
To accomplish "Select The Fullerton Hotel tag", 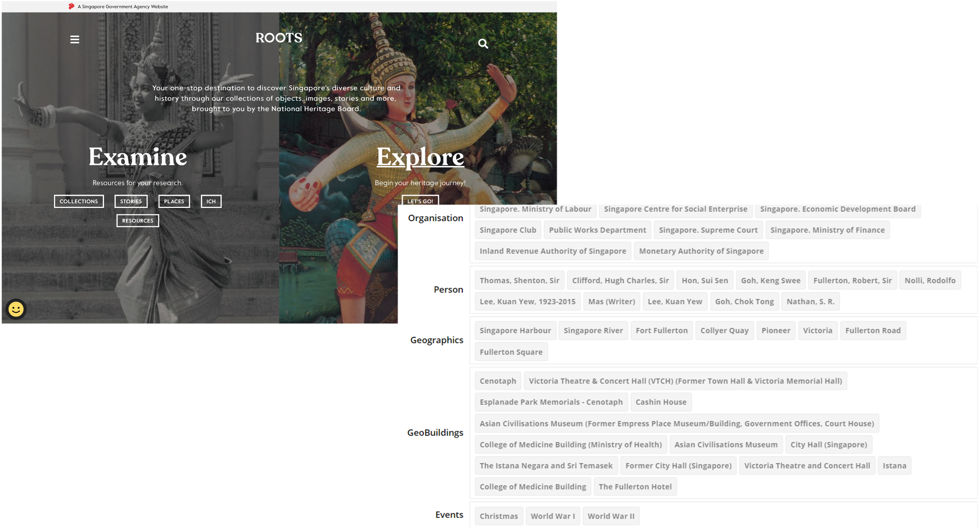I will coord(635,487).
